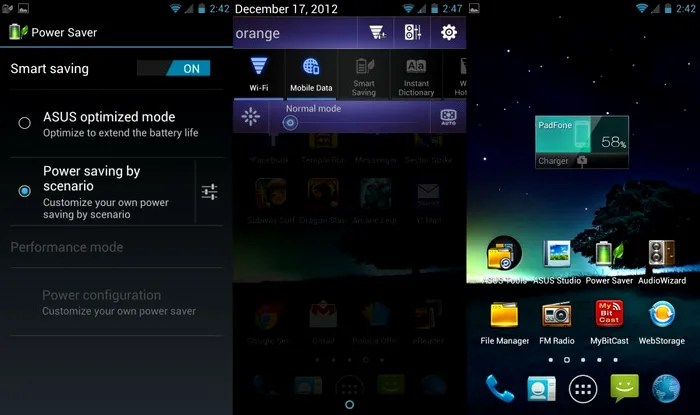The height and width of the screenshot is (415, 700).
Task: Tap the Performance mode heading
Action: pos(67,247)
